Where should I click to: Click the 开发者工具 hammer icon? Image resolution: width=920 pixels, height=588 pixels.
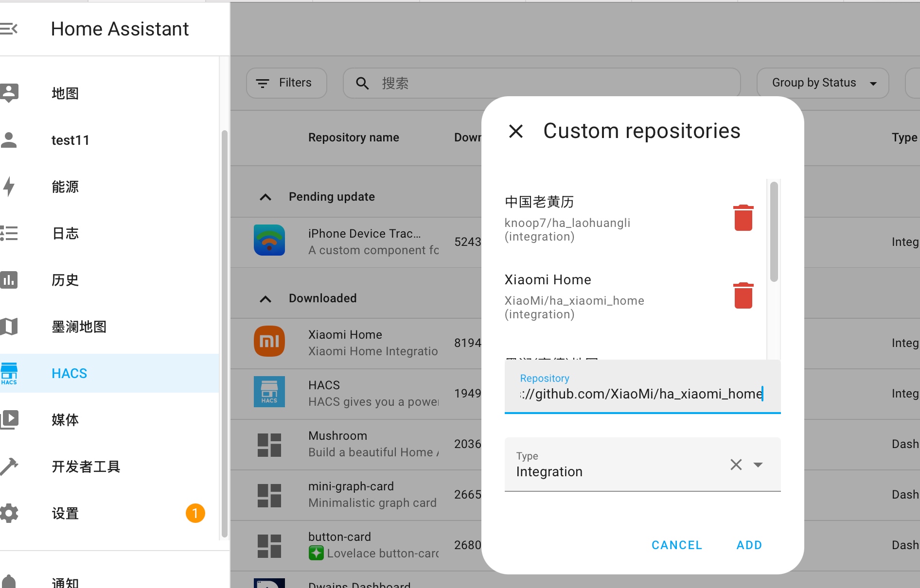point(9,467)
